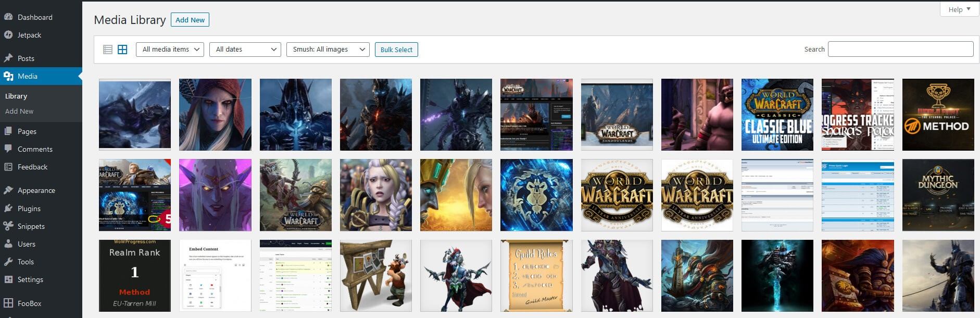Open the Method Eternal Palace thumbnail
The height and width of the screenshot is (318, 980).
[938, 115]
